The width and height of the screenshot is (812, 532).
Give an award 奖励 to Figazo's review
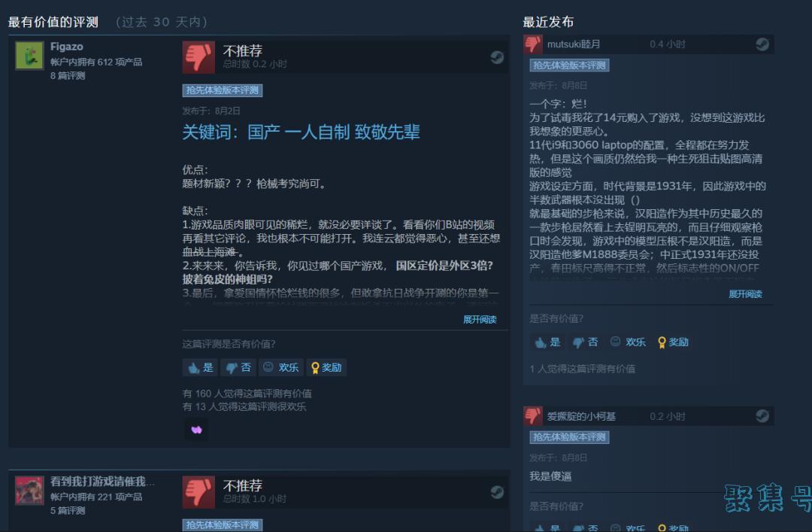(x=326, y=368)
